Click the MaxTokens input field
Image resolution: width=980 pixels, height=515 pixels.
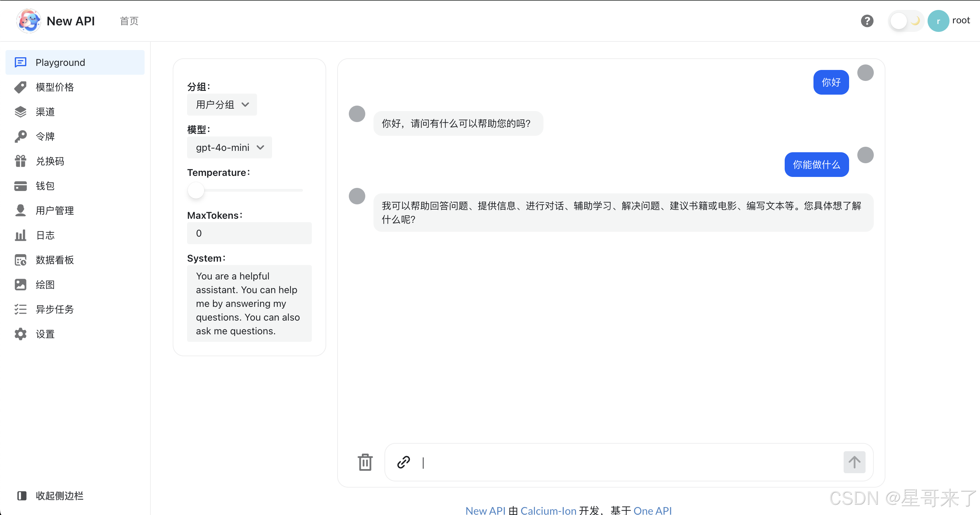pos(249,233)
